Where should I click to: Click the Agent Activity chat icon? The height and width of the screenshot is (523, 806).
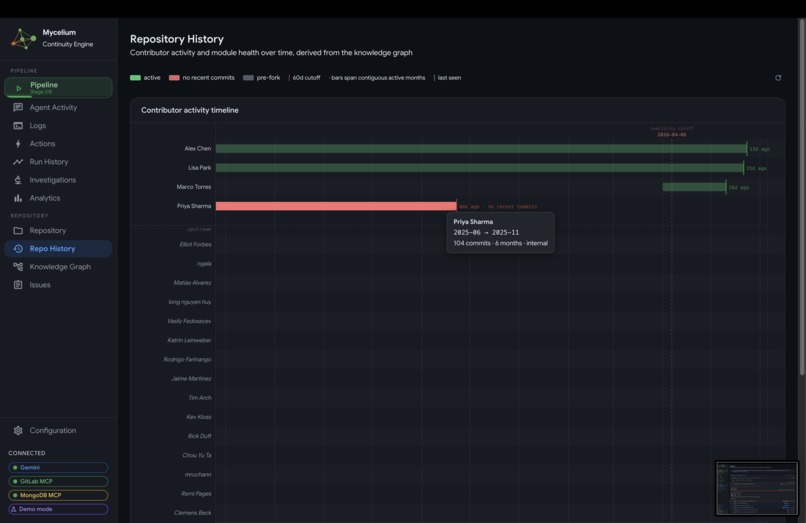tap(18, 107)
